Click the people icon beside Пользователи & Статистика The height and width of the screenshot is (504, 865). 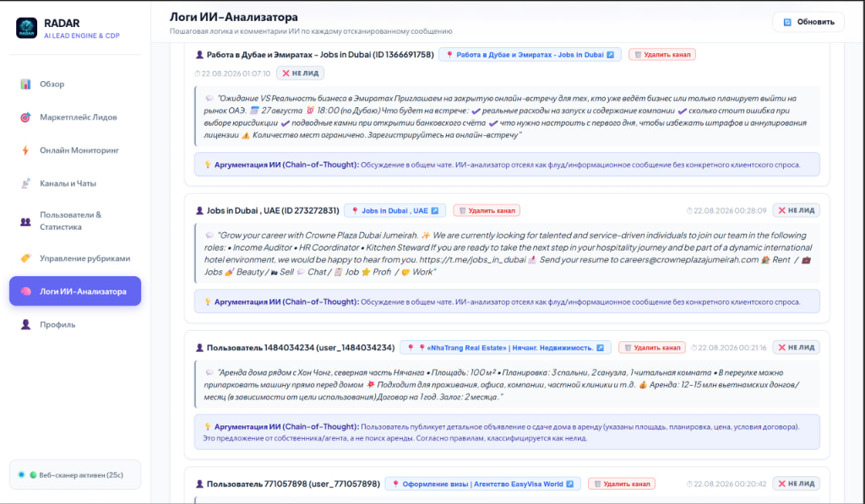click(25, 222)
